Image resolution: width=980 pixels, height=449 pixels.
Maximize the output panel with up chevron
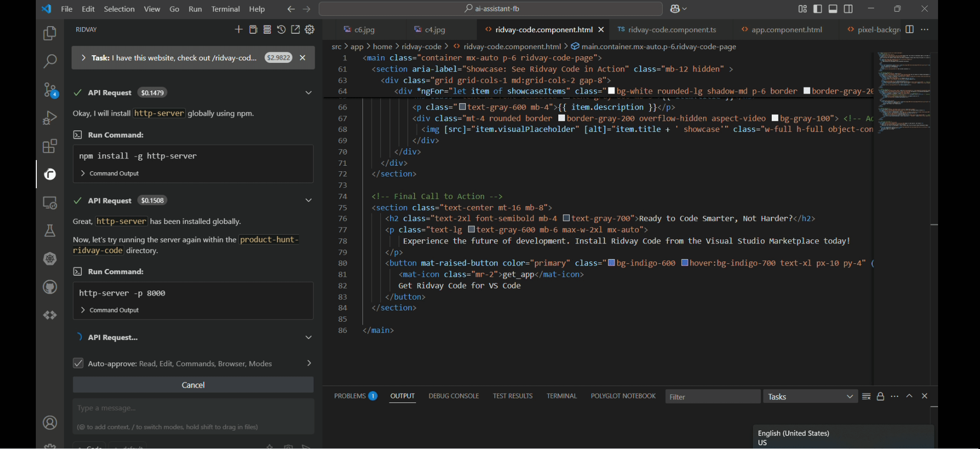click(909, 396)
